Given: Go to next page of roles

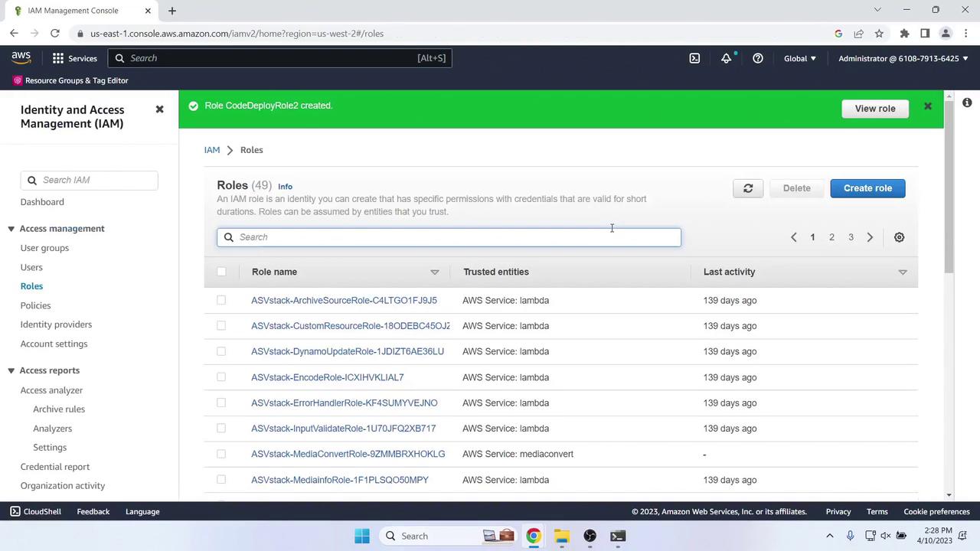Looking at the screenshot, I should click(x=870, y=237).
